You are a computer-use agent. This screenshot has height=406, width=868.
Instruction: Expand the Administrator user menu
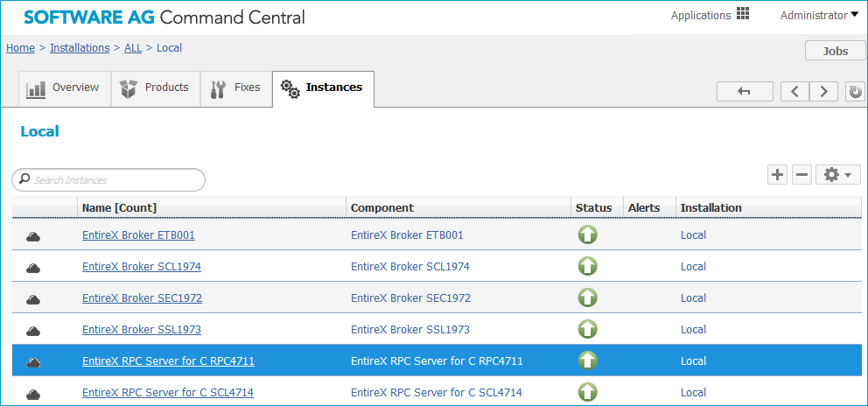819,16
